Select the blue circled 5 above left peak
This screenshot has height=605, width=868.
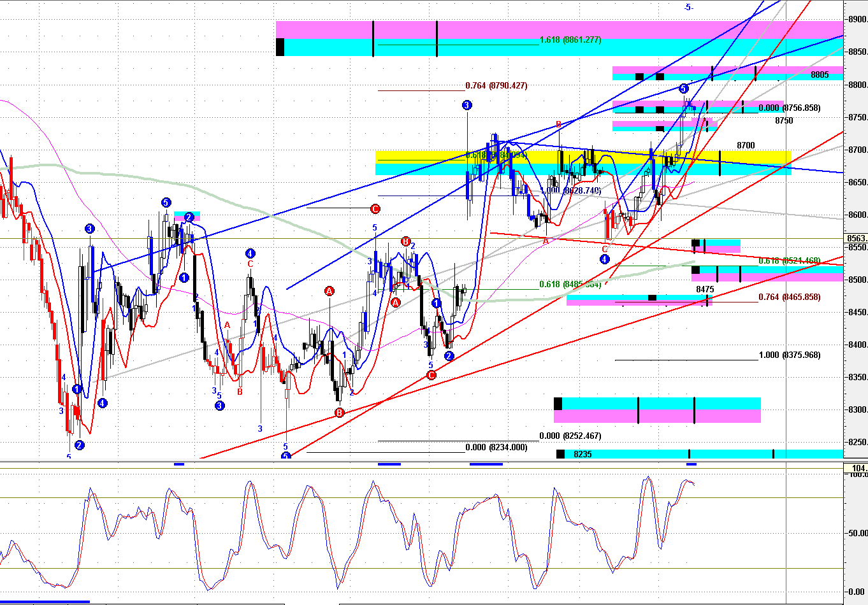tap(166, 203)
